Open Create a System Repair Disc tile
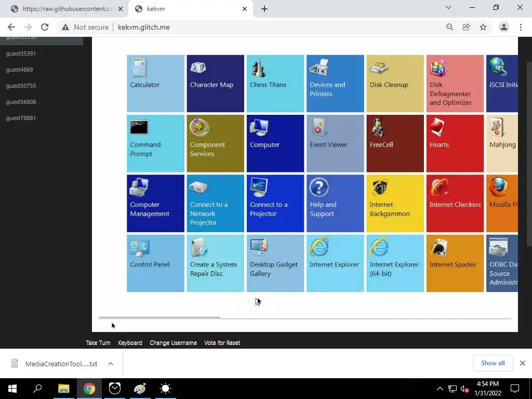 [216, 263]
